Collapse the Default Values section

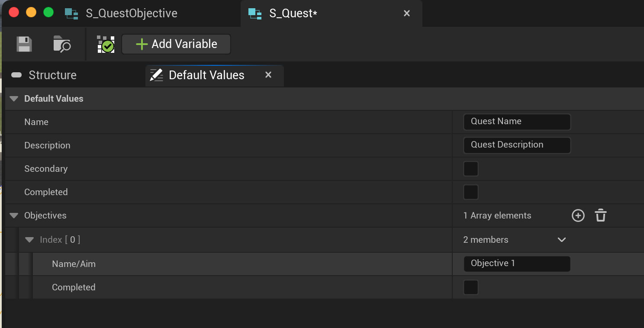coord(14,99)
